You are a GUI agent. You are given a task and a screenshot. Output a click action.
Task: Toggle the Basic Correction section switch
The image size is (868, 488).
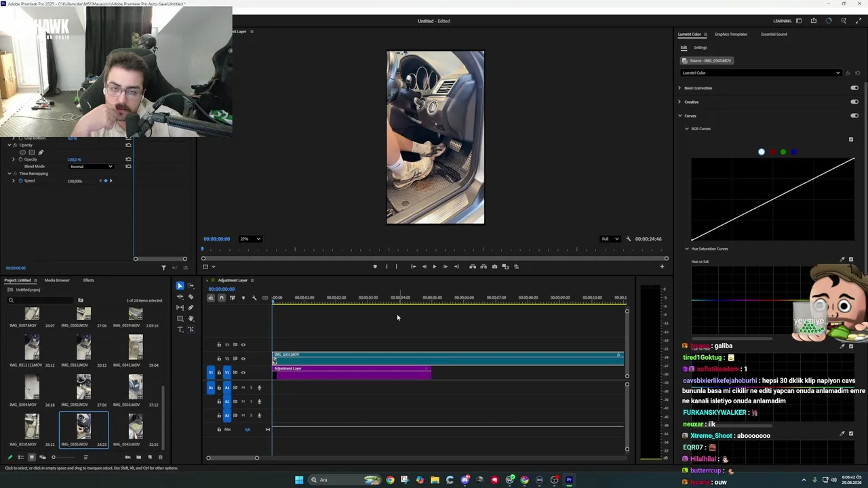[x=854, y=88]
